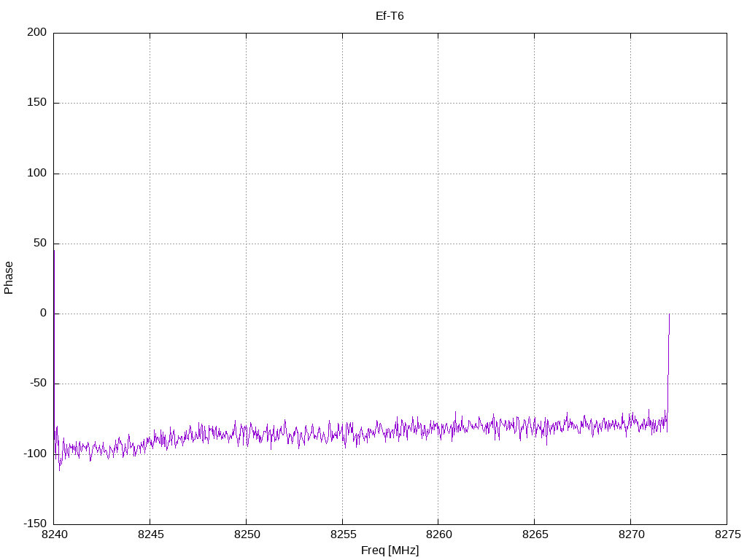Click the 8275 x-axis tick label

tap(727, 534)
